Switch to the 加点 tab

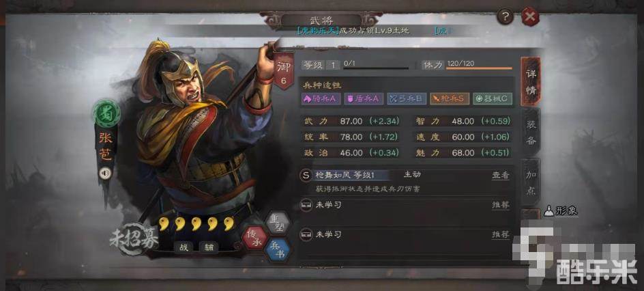tap(531, 182)
